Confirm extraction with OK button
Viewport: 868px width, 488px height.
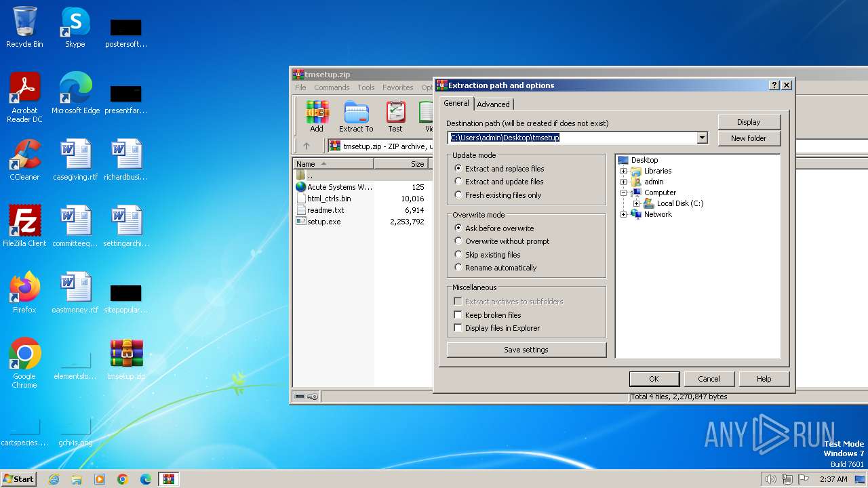click(x=654, y=379)
